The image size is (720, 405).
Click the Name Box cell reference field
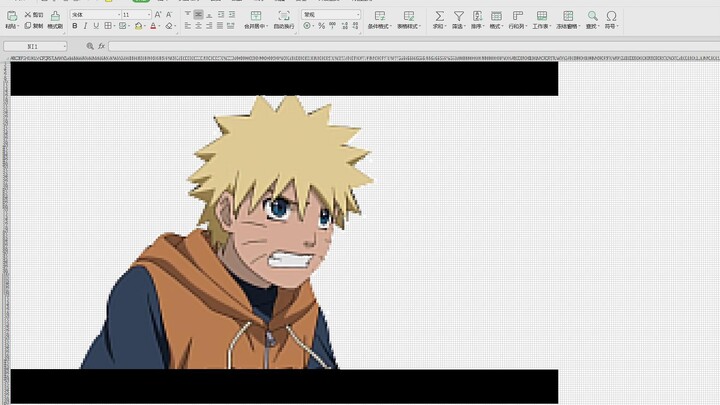(33, 46)
